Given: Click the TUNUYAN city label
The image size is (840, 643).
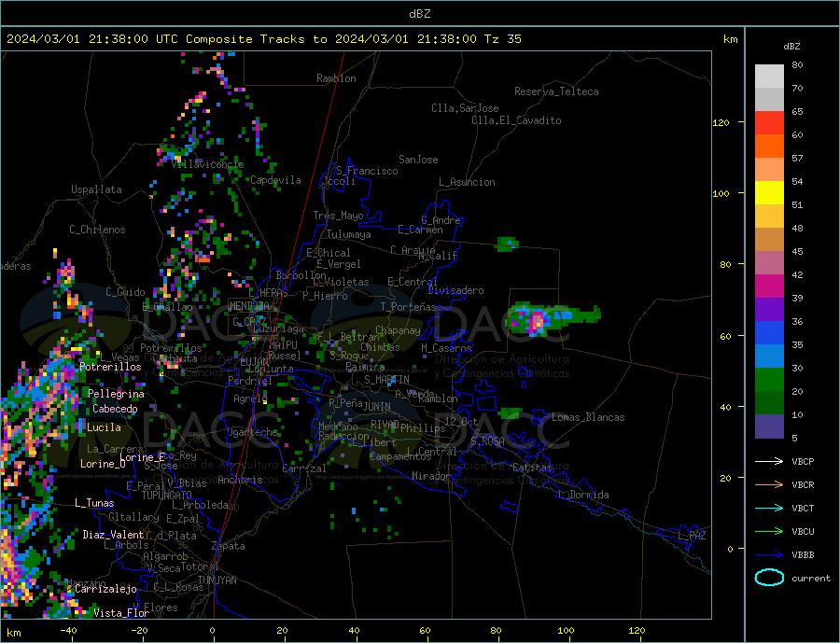Looking at the screenshot, I should (x=217, y=580).
